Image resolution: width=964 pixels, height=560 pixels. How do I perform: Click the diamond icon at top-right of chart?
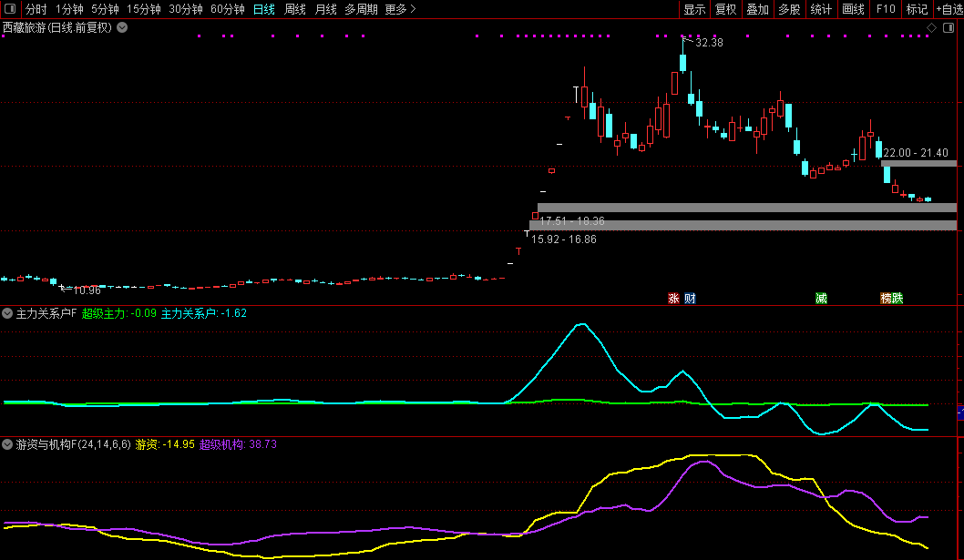[931, 28]
